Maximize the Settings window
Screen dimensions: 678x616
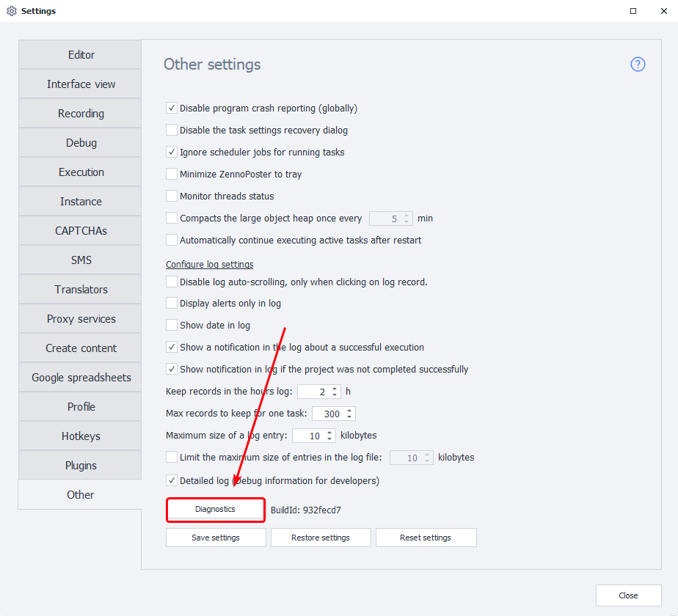click(633, 11)
